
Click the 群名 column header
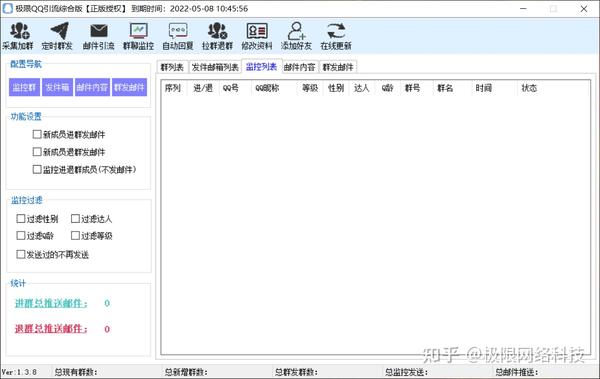tap(452, 88)
